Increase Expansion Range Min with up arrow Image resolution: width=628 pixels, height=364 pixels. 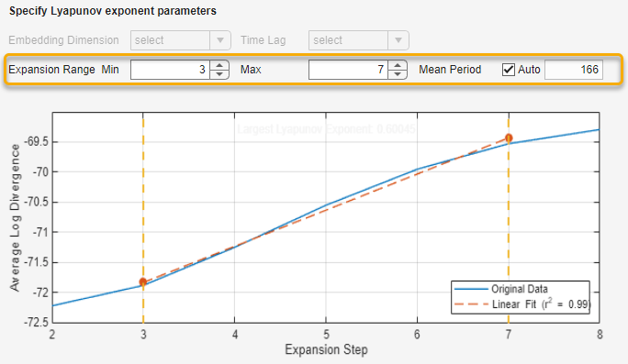(219, 65)
